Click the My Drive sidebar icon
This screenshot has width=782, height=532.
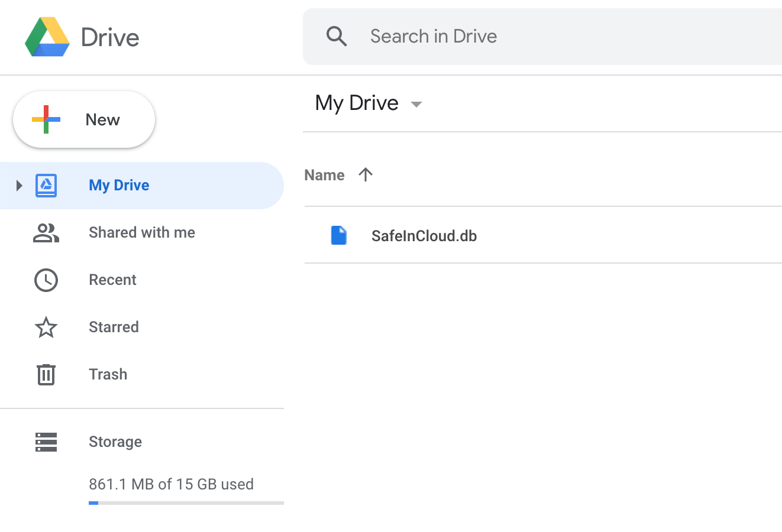click(x=46, y=186)
